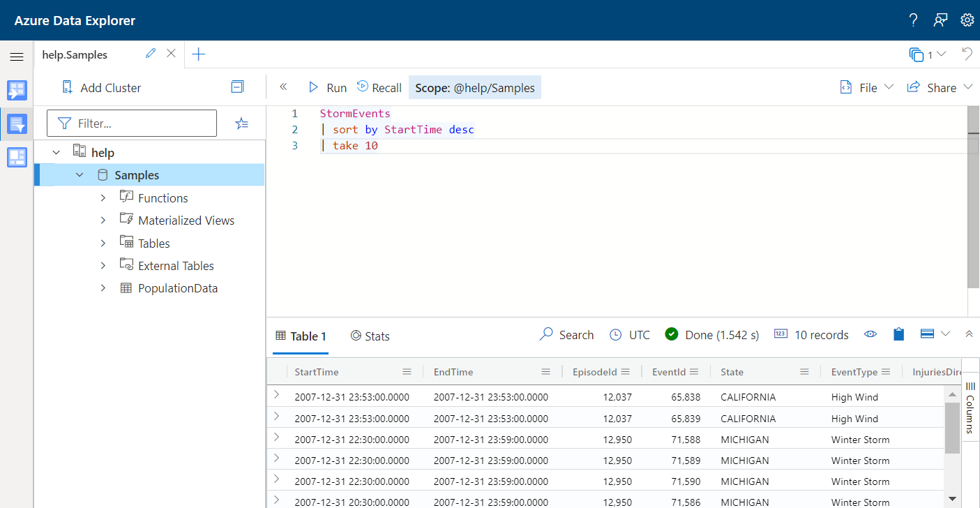This screenshot has height=508, width=980.
Task: Switch to the Table 1 tab
Action: click(x=301, y=336)
